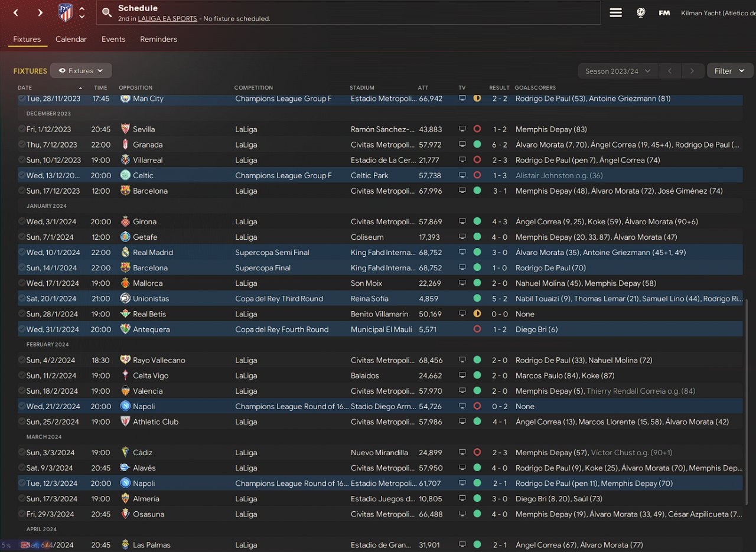Viewport: 756px width, 552px height.
Task: Go back to the previous screen
Action: (x=16, y=12)
